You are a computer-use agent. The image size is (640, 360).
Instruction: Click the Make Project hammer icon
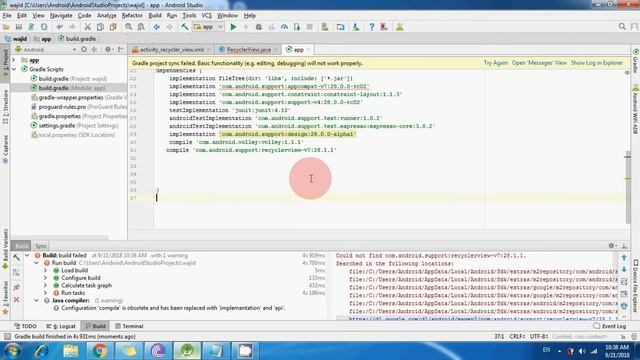tap(185, 27)
